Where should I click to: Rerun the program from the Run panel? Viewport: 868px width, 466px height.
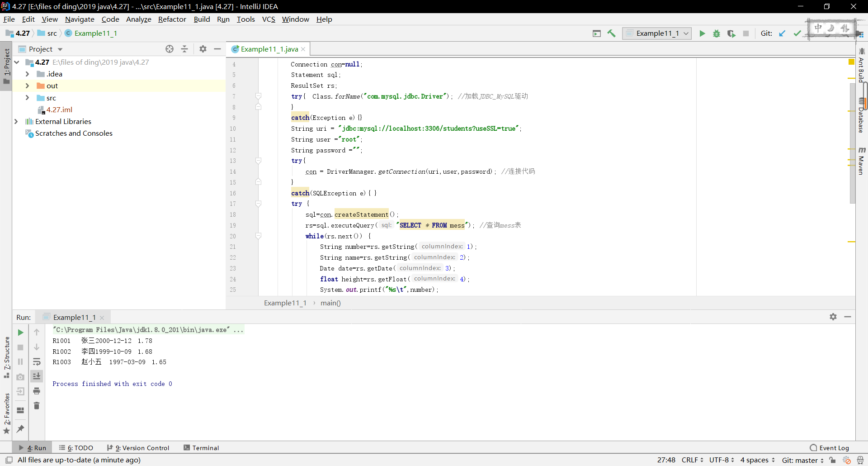click(20, 333)
